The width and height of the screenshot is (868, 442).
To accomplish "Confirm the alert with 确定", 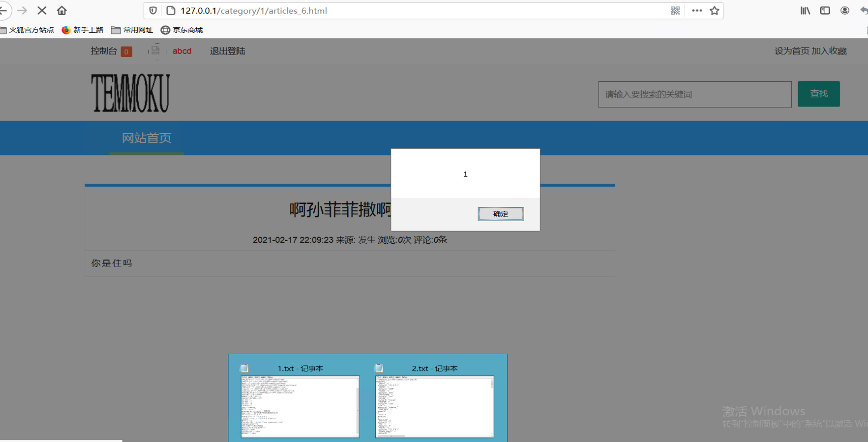I will click(x=501, y=214).
